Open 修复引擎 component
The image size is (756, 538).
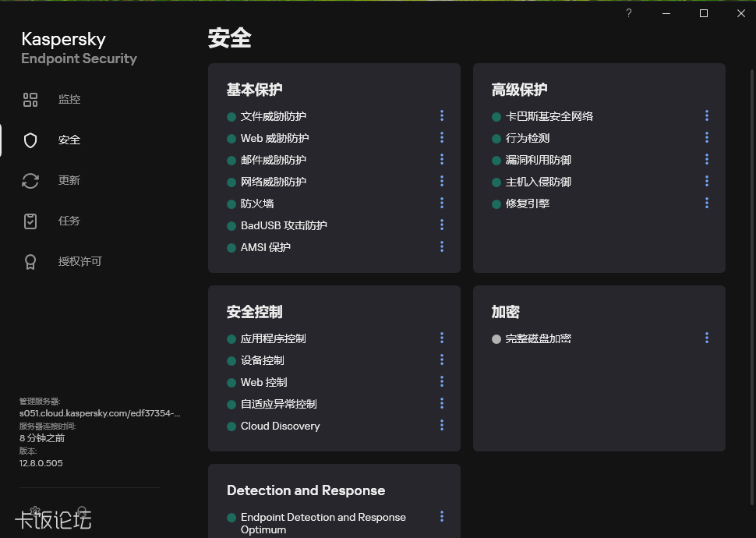[528, 204]
